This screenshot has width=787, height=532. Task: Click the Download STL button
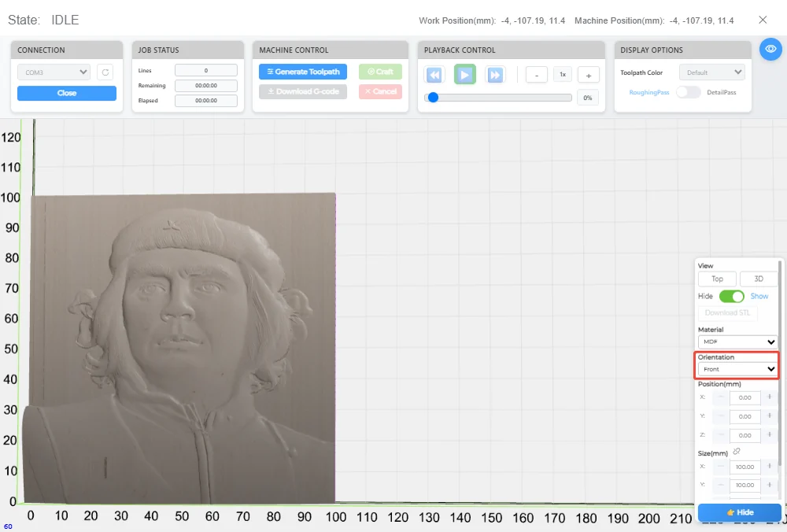coord(727,312)
